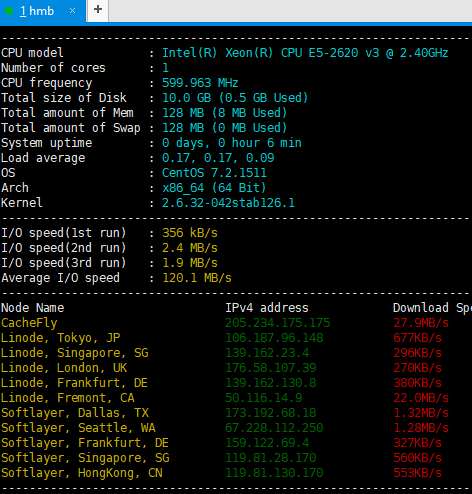The image size is (472, 494).
Task: Click the '270KB/s' download speed
Action: (x=418, y=368)
